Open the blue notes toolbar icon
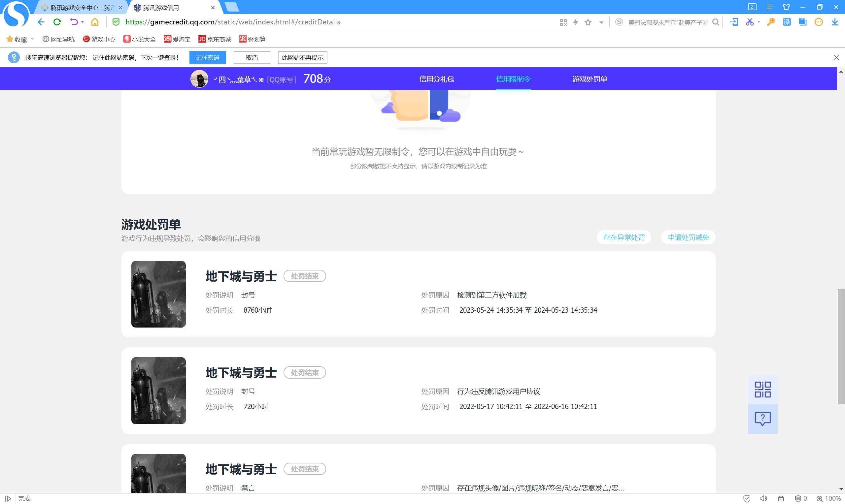Viewport: 845px width, 504px height. [x=802, y=22]
